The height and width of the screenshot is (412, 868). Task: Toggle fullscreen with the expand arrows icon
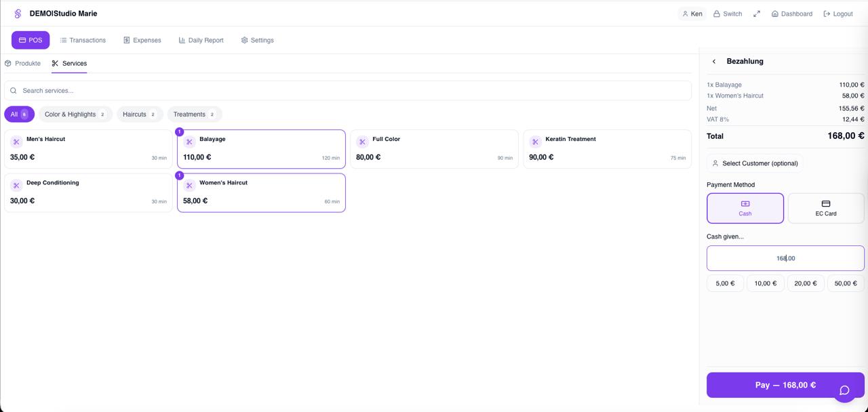(x=757, y=14)
